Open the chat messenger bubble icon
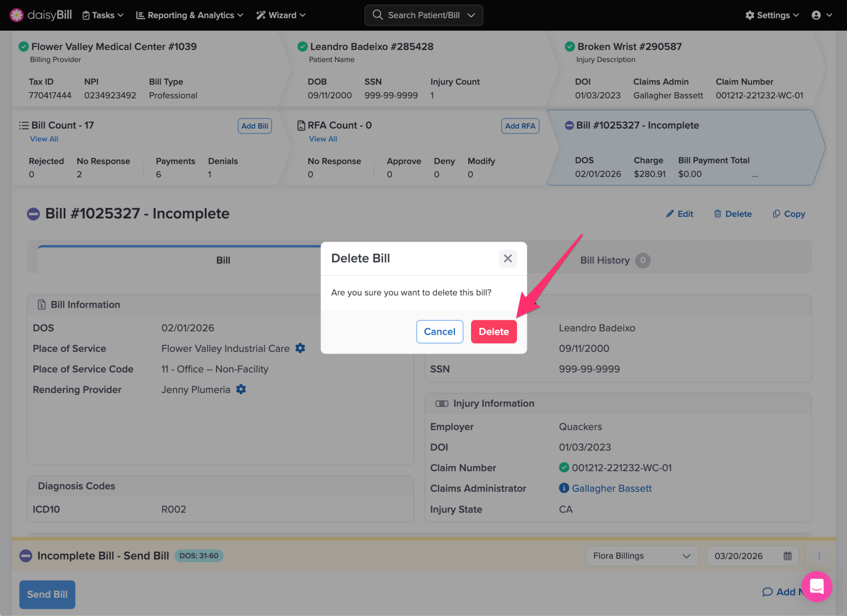The height and width of the screenshot is (616, 847). pos(816,586)
